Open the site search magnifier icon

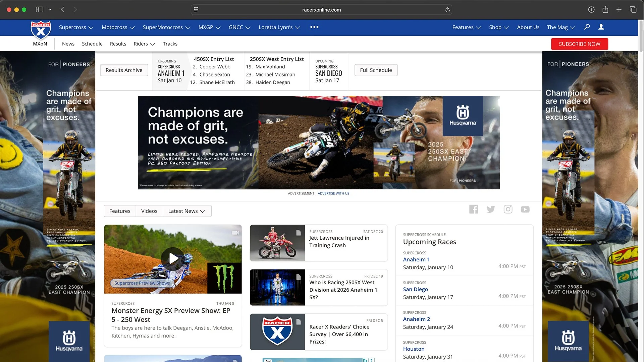tap(587, 27)
